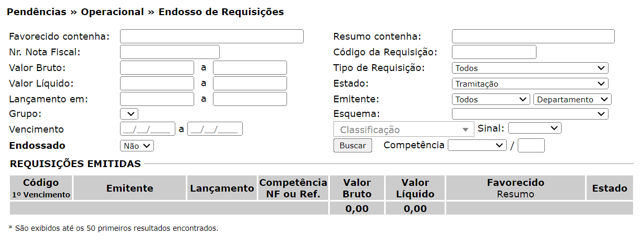Open the Emitente Todos dropdown
This screenshot has height=248, width=644.
pos(491,99)
